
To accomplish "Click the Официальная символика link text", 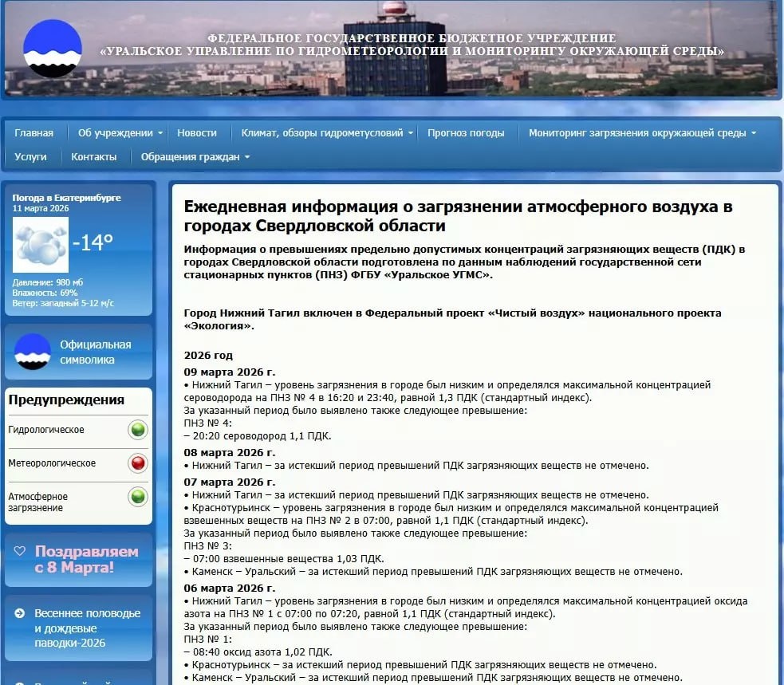I will pos(96,352).
